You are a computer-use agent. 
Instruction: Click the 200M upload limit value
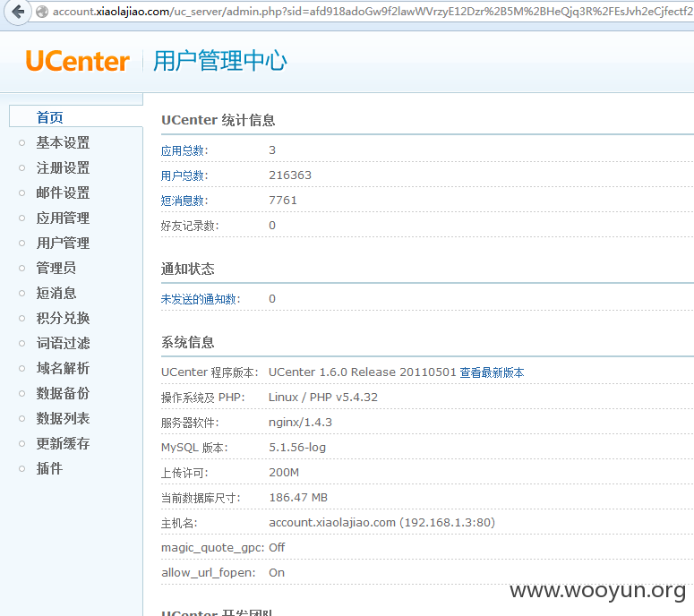[284, 473]
